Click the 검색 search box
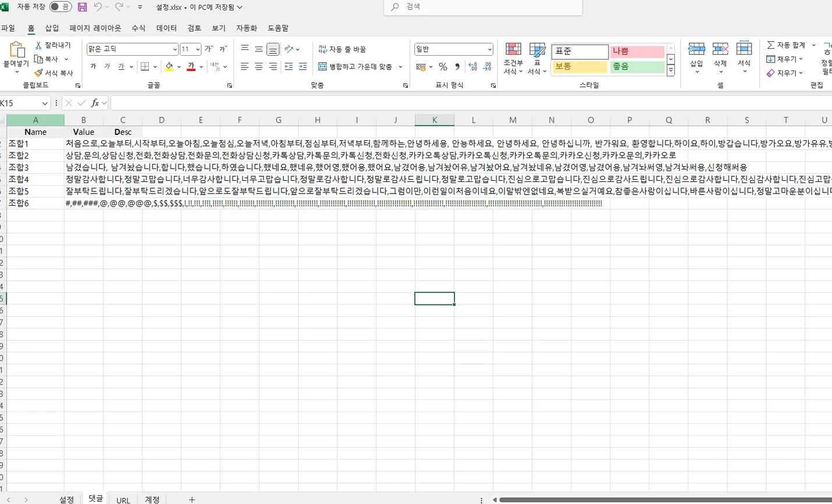The width and height of the screenshot is (832, 504). pyautogui.click(x=483, y=7)
